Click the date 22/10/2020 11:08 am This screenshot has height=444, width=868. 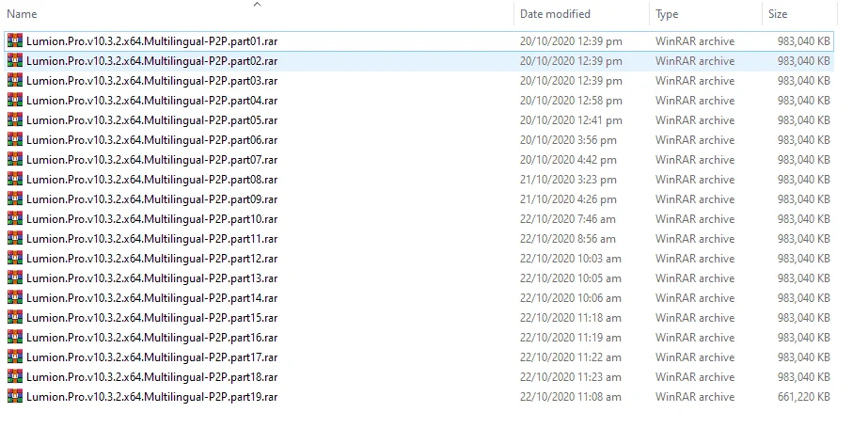click(570, 396)
